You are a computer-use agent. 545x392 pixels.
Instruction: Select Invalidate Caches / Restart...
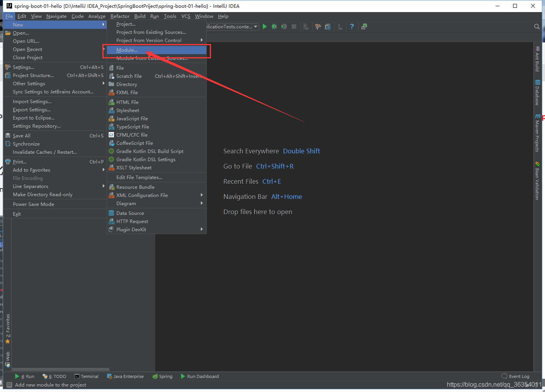[x=55, y=152]
